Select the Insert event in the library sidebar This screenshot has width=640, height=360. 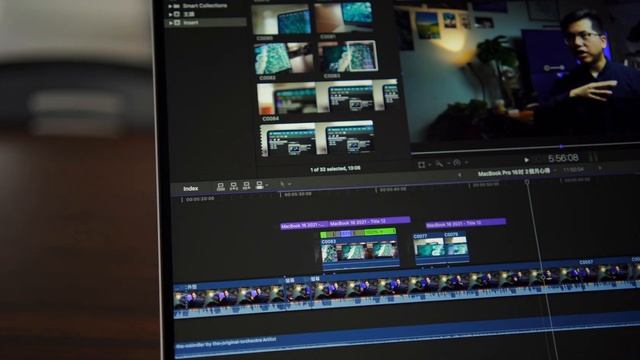click(x=205, y=22)
